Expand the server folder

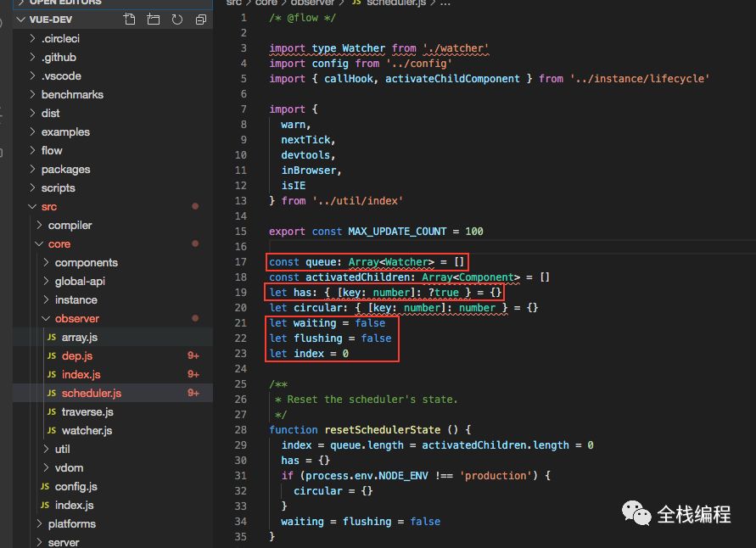click(x=39, y=542)
